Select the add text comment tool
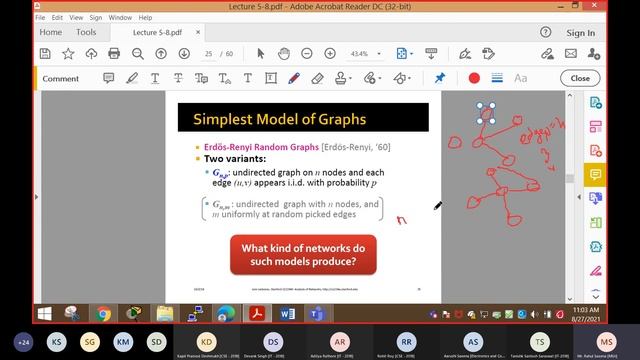The height and width of the screenshot is (360, 640). (x=247, y=78)
